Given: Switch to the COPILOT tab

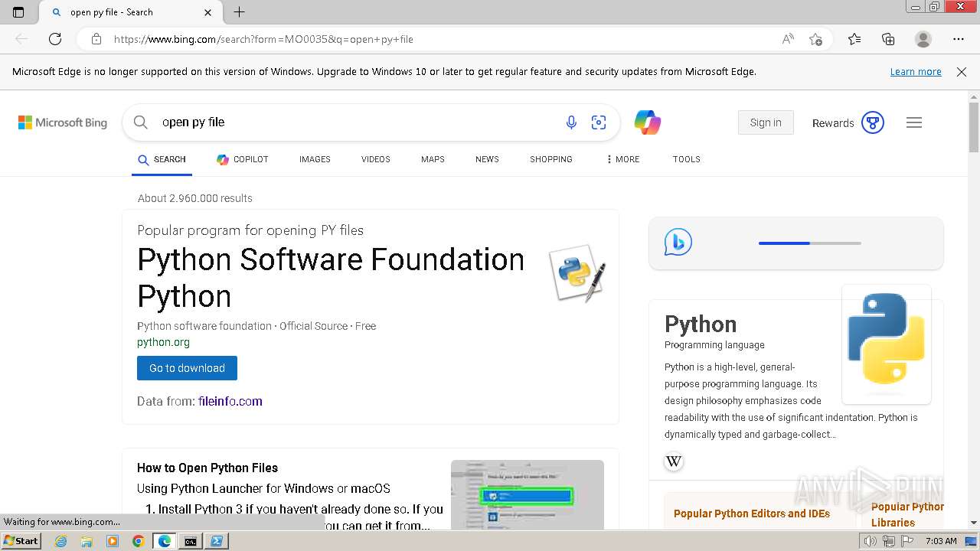Looking at the screenshot, I should tap(243, 159).
